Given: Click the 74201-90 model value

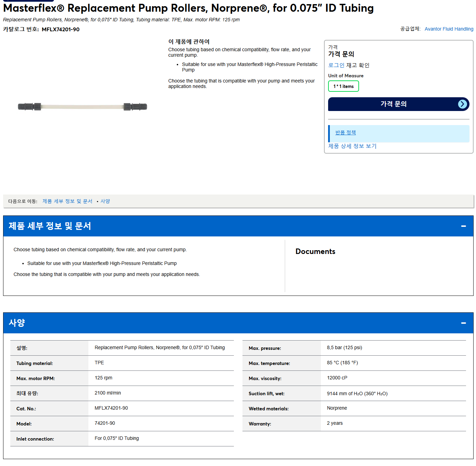Looking at the screenshot, I should (105, 423).
